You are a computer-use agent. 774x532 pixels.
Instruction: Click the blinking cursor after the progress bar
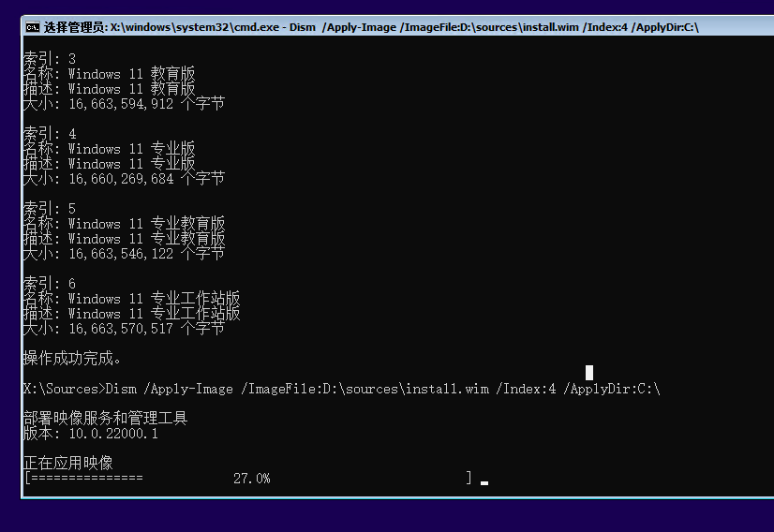484,482
